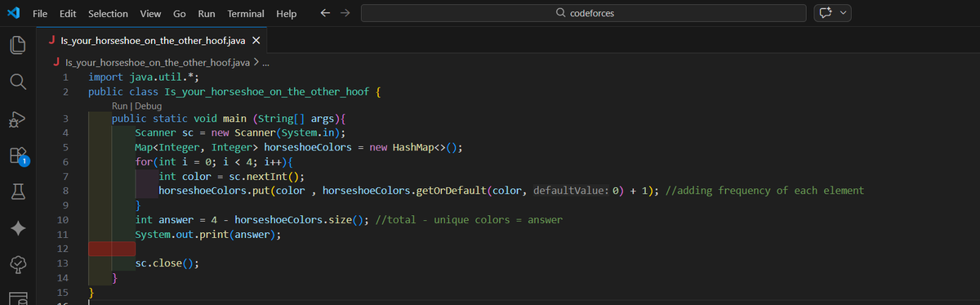Open the File menu
The width and height of the screenshot is (980, 305).
(39, 14)
